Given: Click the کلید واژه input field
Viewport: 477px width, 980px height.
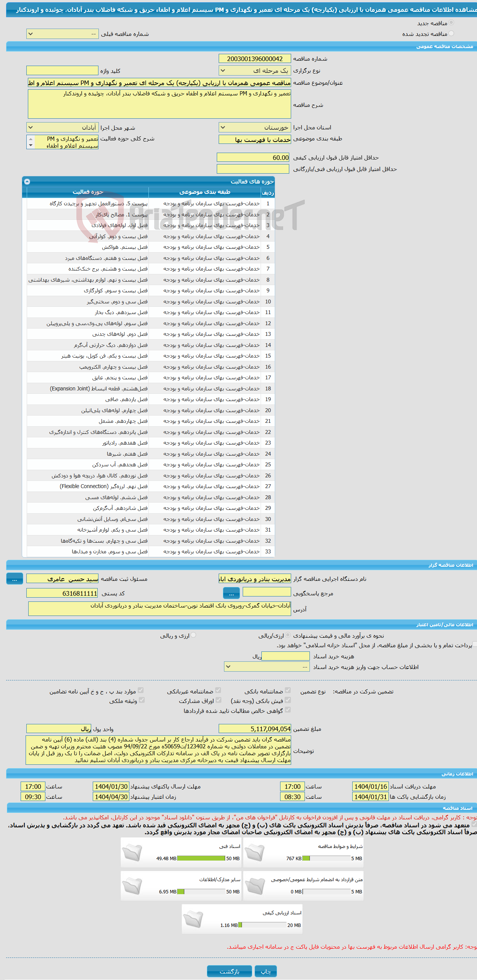Looking at the screenshot, I should tap(62, 71).
